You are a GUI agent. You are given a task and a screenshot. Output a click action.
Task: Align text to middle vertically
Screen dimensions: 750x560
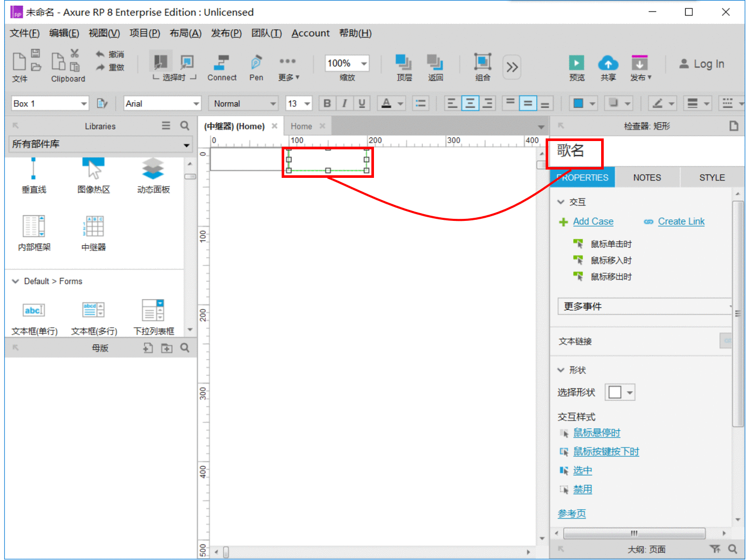pos(527,104)
